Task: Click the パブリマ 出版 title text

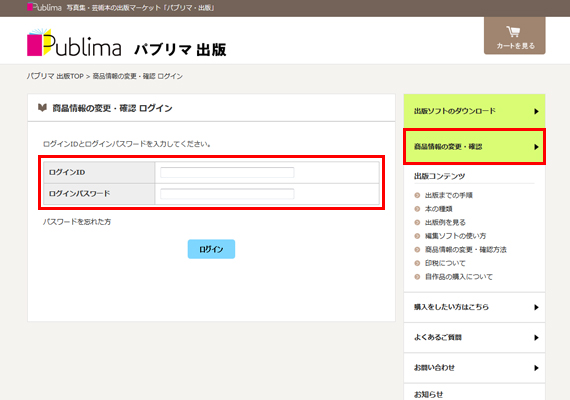Action: (180, 49)
